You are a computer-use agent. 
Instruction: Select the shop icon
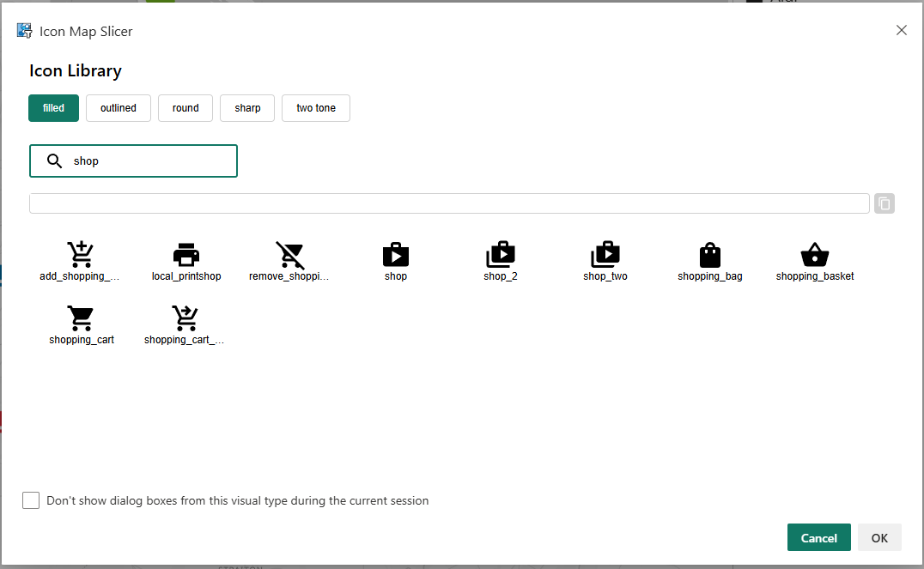click(396, 255)
